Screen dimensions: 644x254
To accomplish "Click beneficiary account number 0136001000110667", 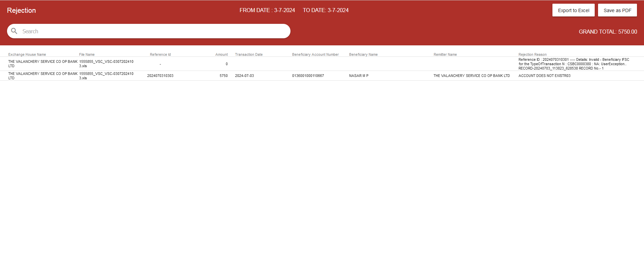I will [x=308, y=76].
